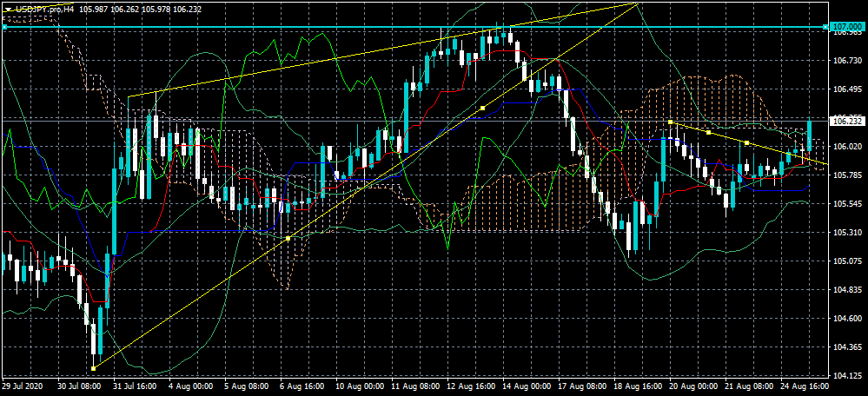Click the 6 Aug 16:00 time label

click(300, 385)
